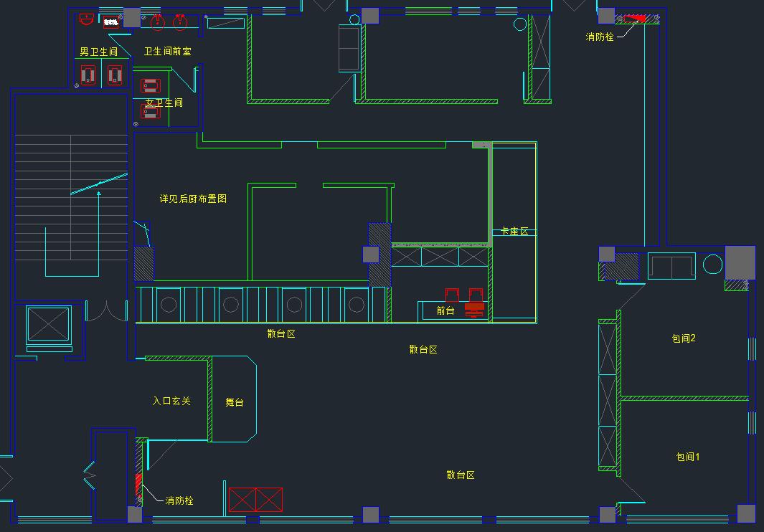The image size is (764, 532).
Task: Select the 详见后厨布置图 annotation text
Action: 193,199
